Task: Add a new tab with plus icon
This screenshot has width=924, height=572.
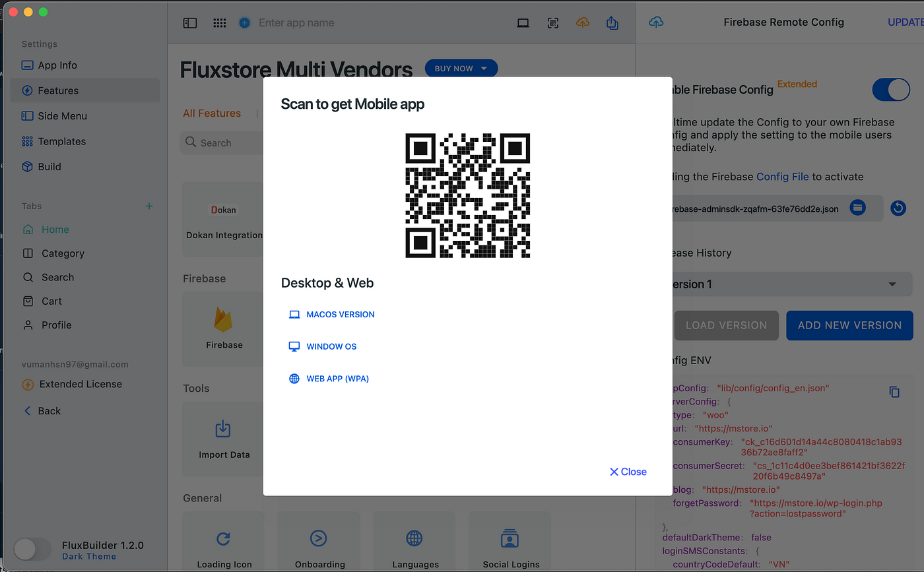Action: tap(149, 207)
